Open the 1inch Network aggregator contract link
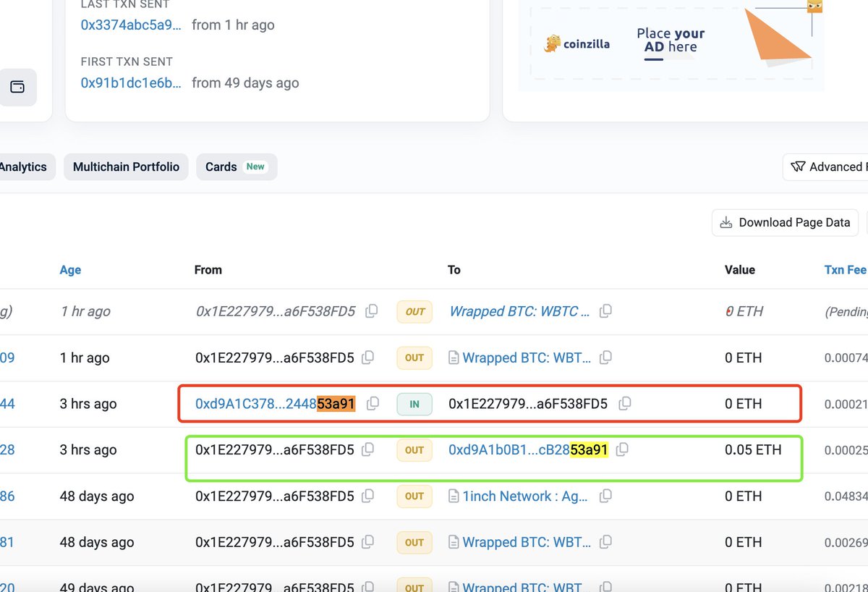Image resolution: width=868 pixels, height=592 pixels. pos(524,496)
